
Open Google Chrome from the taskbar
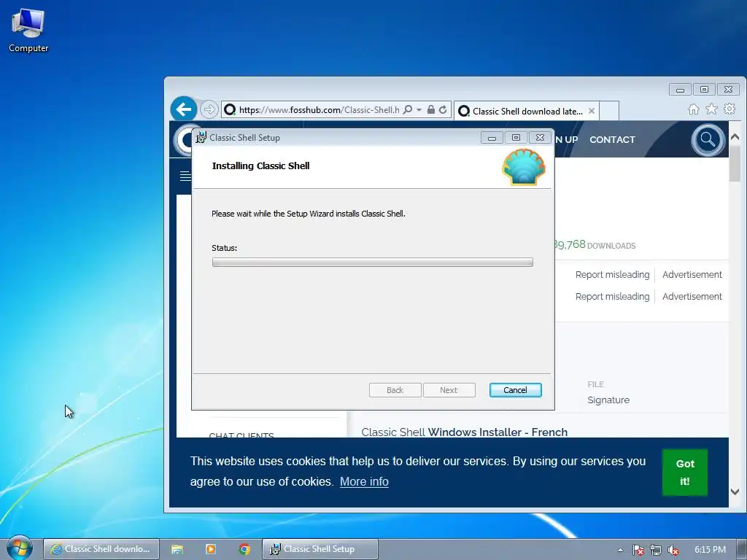click(244, 549)
